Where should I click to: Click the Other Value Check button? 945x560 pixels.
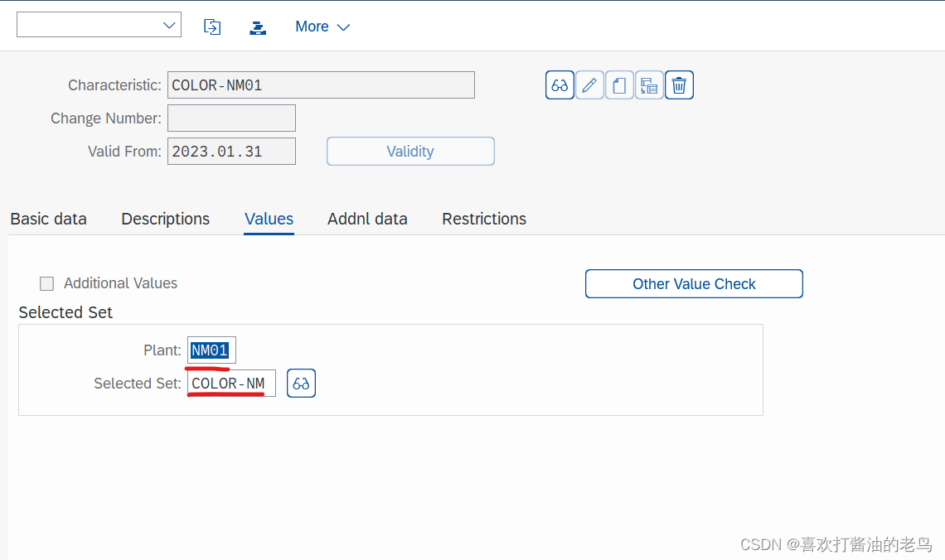point(694,283)
